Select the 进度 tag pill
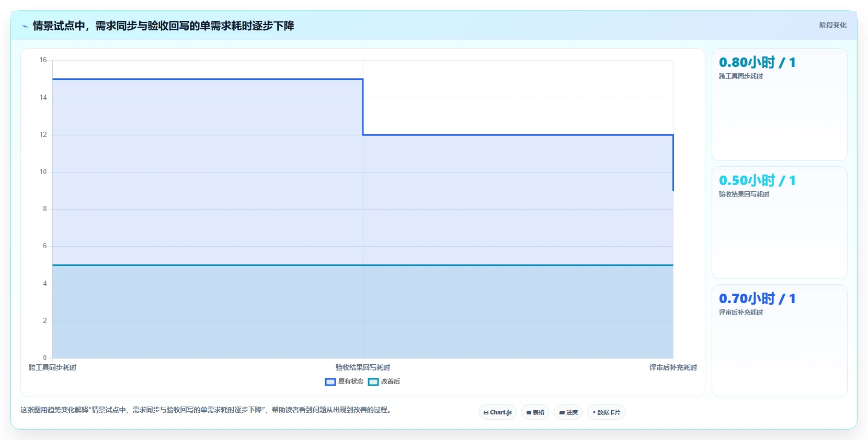868x440 pixels. click(568, 412)
